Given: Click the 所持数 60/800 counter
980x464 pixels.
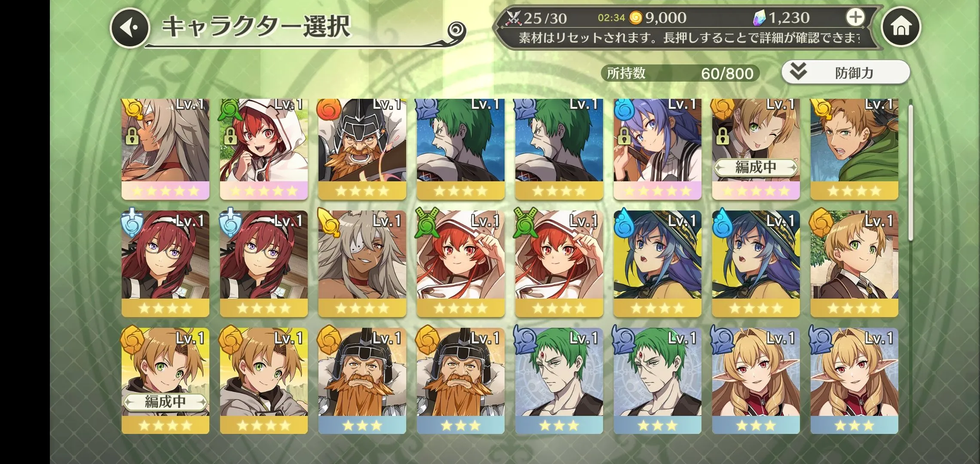Looking at the screenshot, I should [680, 73].
